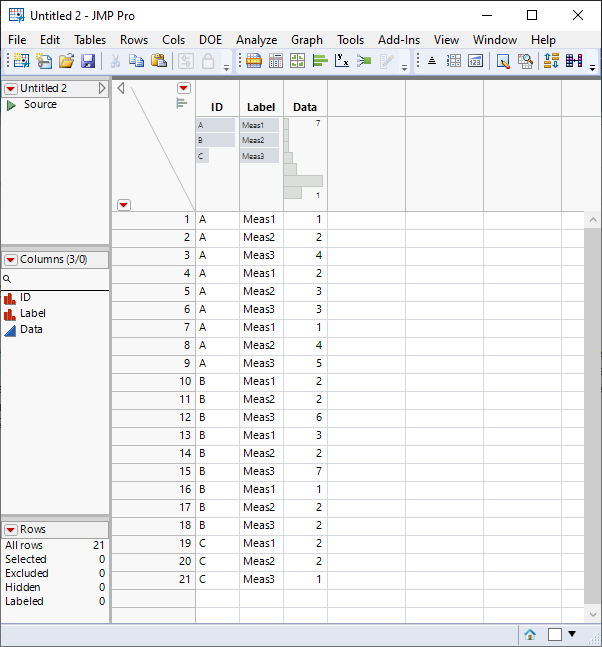Open the Tables menu
602x647 pixels.
[90, 40]
